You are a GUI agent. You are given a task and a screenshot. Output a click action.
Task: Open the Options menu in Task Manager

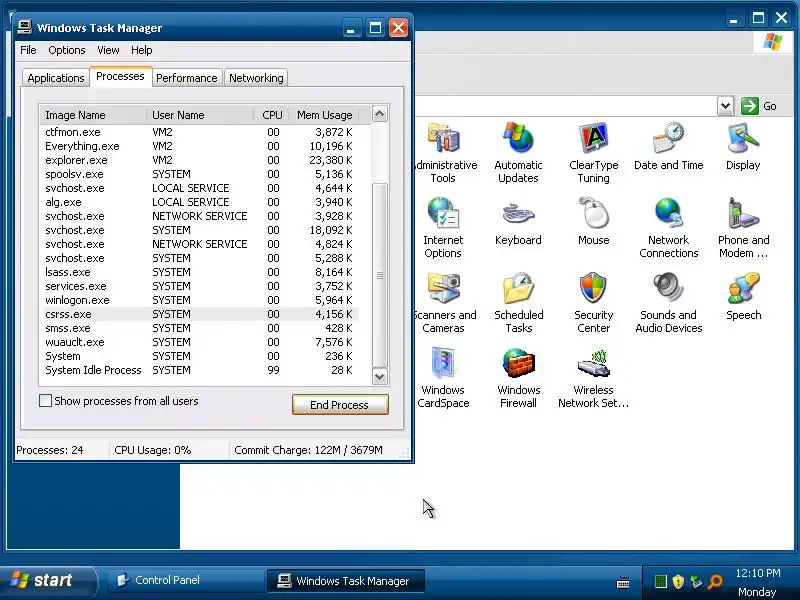(67, 50)
